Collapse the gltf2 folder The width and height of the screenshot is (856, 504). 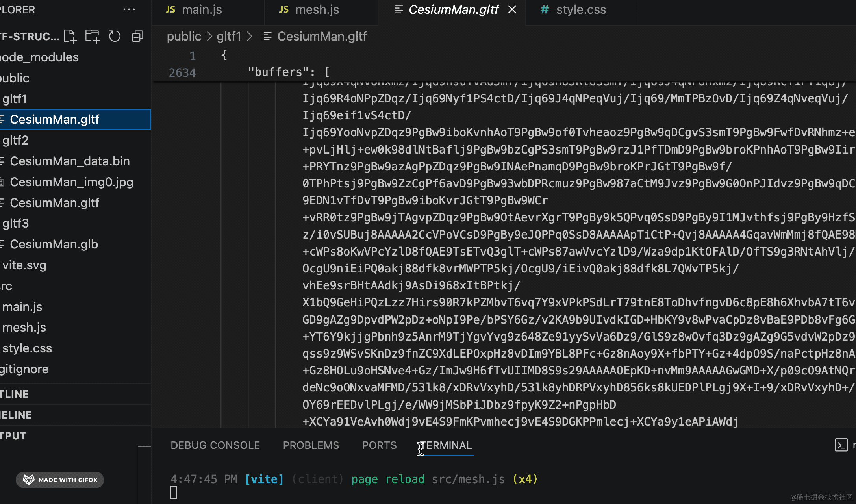coord(75,140)
